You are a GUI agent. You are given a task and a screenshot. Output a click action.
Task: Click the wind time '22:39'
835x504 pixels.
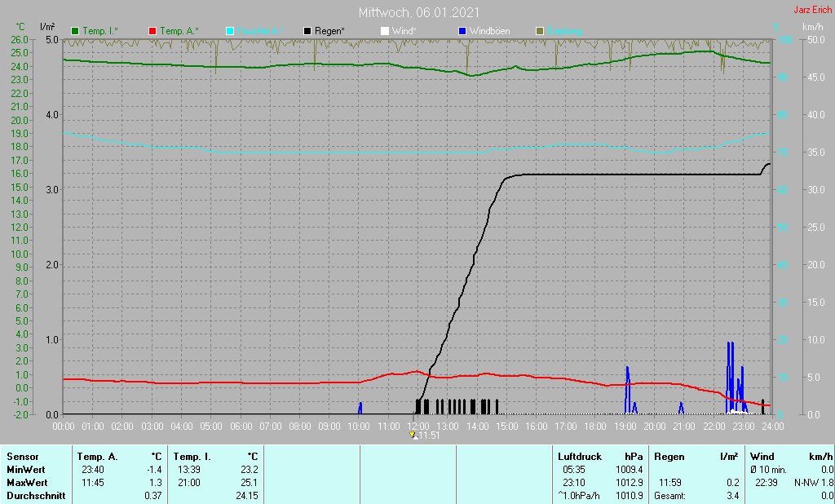click(767, 483)
